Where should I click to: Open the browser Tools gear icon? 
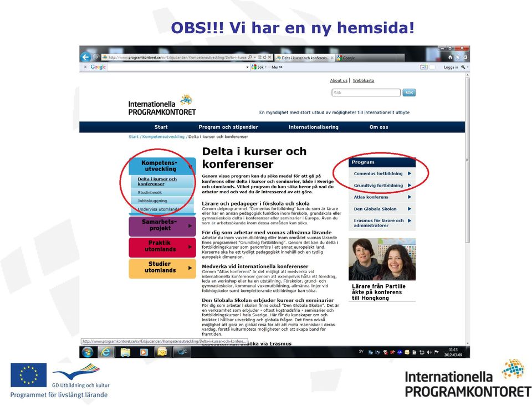[465, 57]
